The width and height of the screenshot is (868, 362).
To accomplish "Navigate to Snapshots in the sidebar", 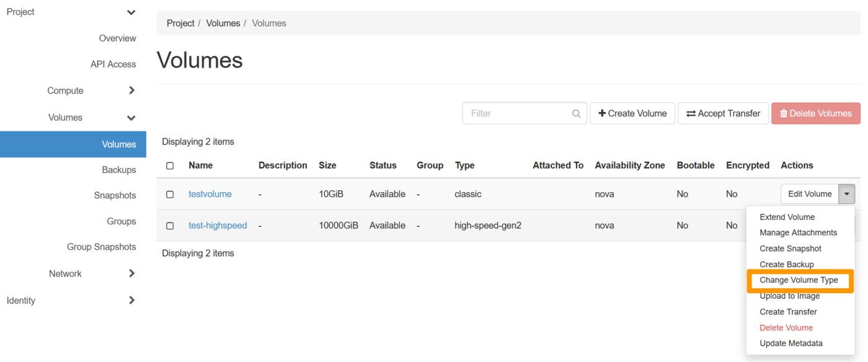I will coord(115,195).
